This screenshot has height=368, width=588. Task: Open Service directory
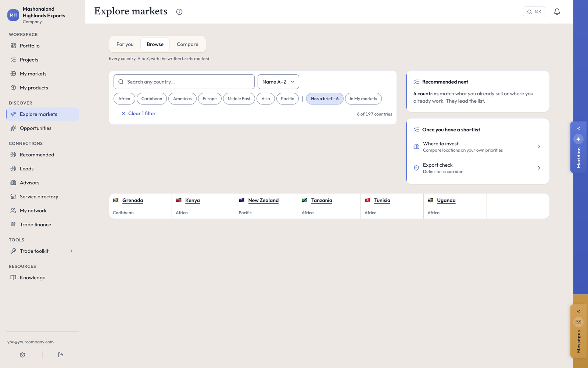pyautogui.click(x=42, y=197)
